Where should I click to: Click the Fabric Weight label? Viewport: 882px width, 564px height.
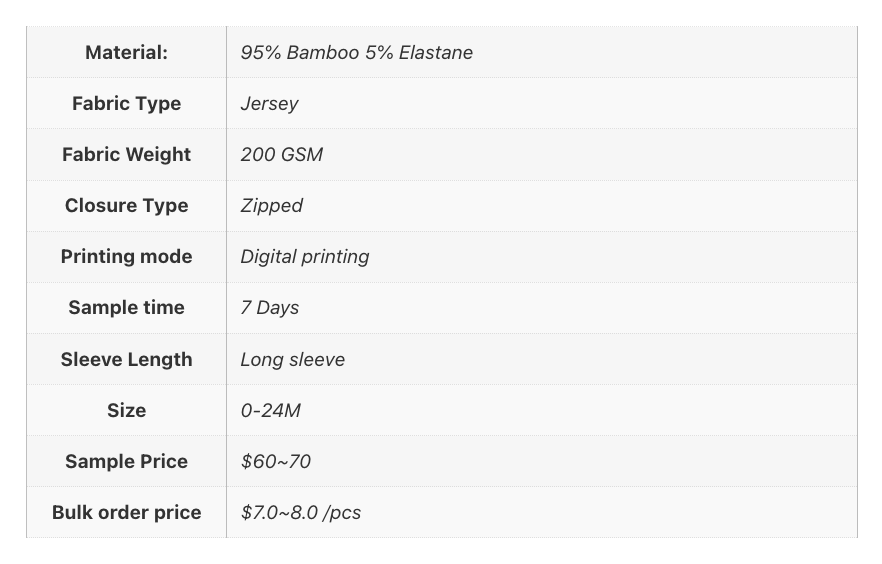click(x=127, y=155)
